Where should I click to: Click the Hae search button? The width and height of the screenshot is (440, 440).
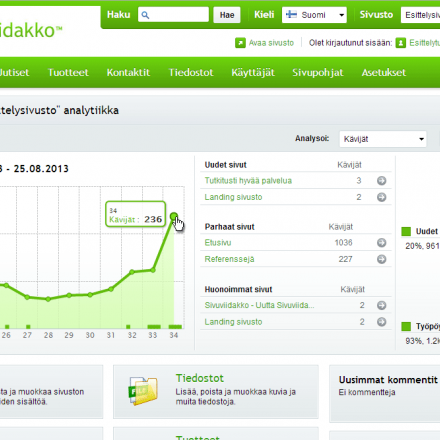click(x=227, y=15)
